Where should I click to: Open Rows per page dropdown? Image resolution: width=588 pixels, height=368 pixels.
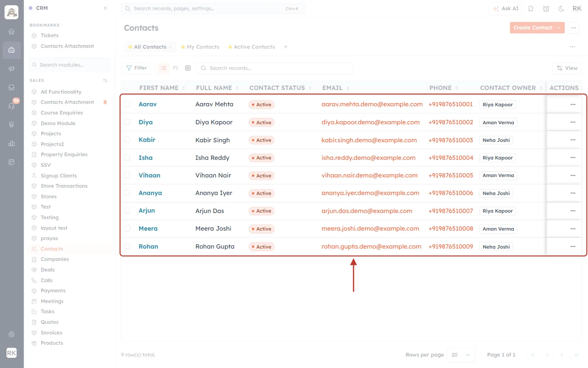pos(461,355)
